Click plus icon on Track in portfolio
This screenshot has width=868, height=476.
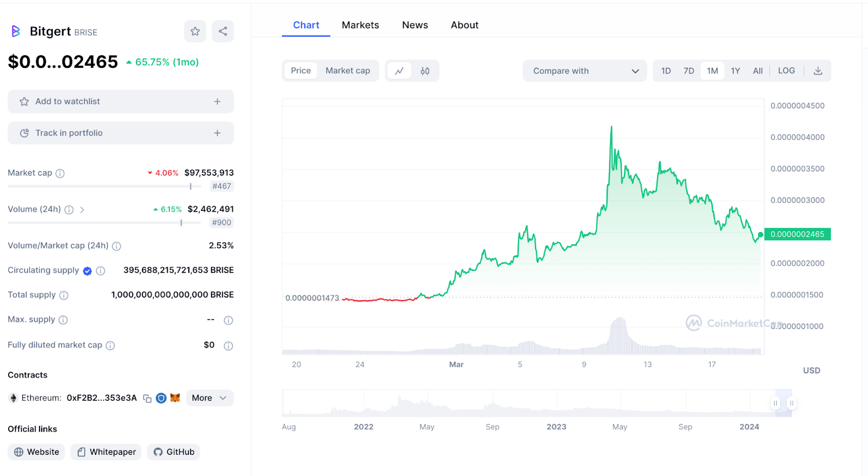pyautogui.click(x=217, y=133)
